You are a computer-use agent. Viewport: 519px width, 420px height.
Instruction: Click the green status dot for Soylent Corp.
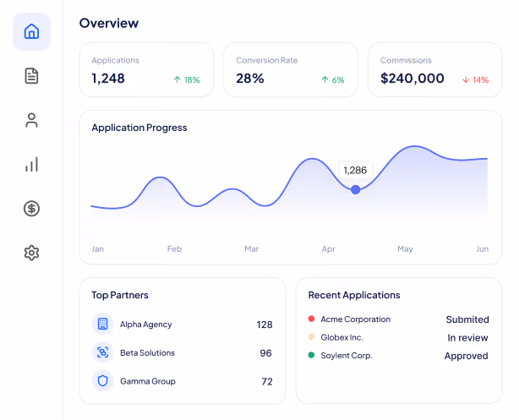(311, 355)
